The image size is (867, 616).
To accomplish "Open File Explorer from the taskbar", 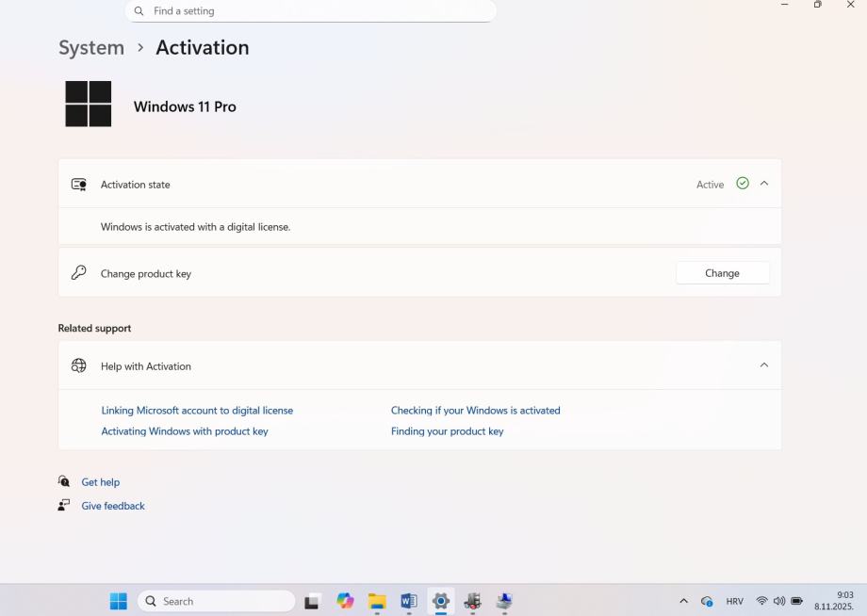I will point(377,601).
